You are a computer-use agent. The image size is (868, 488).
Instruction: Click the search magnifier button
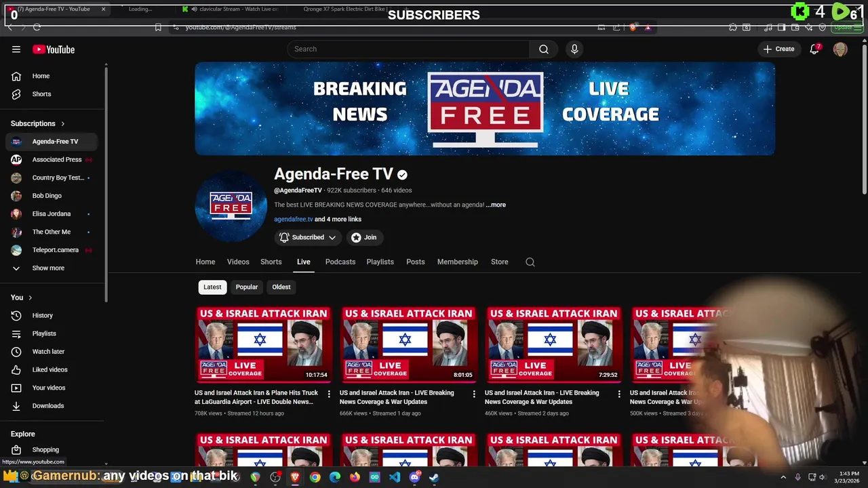click(x=544, y=49)
